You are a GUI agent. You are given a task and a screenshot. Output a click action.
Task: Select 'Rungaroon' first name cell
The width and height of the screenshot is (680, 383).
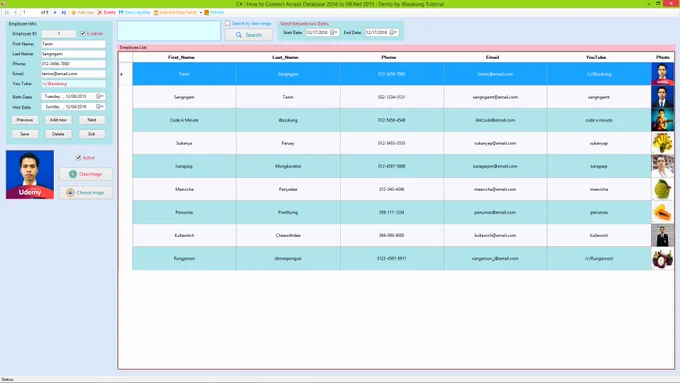pyautogui.click(x=184, y=259)
